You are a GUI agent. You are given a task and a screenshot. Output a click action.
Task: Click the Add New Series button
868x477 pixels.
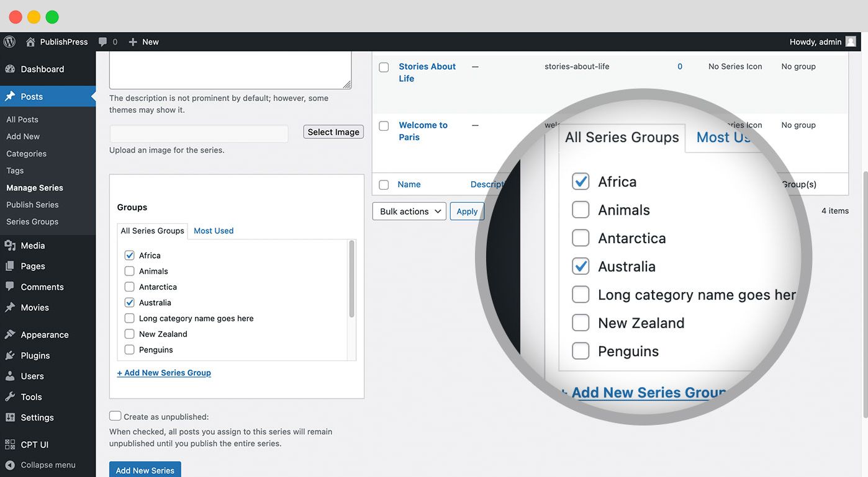tap(145, 470)
